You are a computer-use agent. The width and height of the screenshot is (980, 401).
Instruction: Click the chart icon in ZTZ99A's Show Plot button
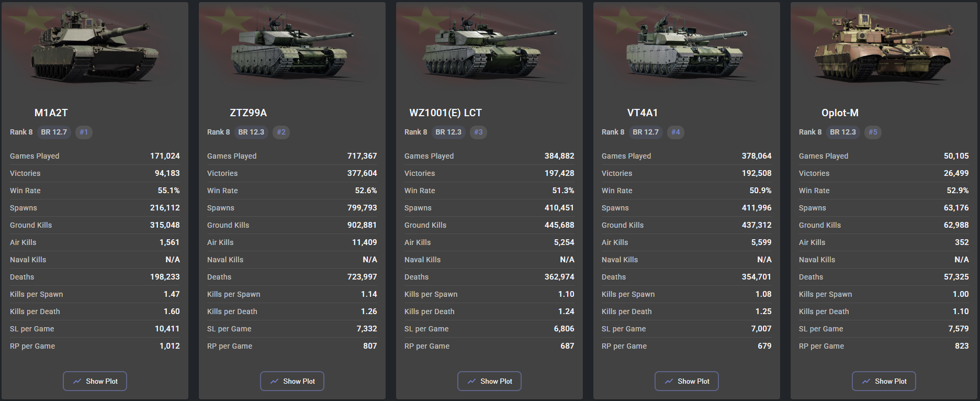(274, 381)
